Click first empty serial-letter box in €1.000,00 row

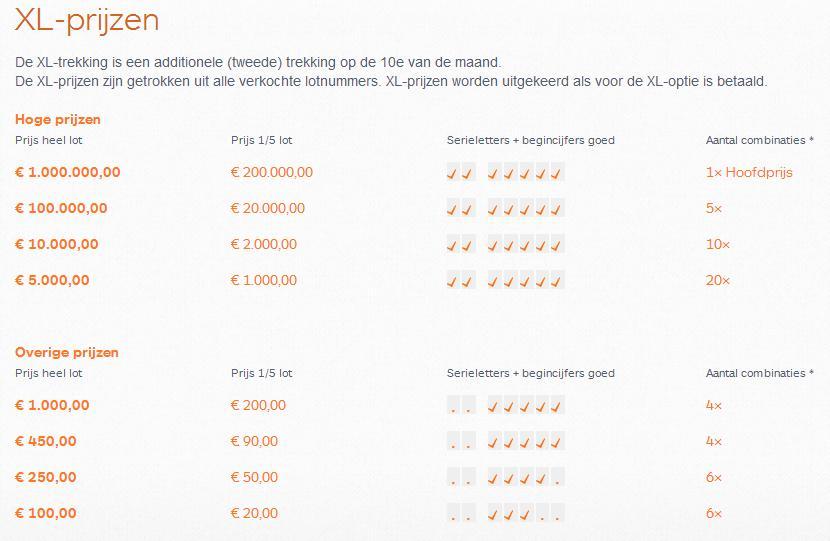(x=453, y=406)
